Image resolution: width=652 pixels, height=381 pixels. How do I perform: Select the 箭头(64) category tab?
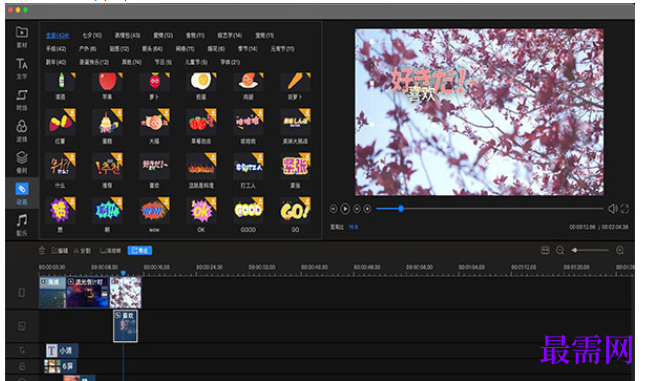tap(152, 49)
